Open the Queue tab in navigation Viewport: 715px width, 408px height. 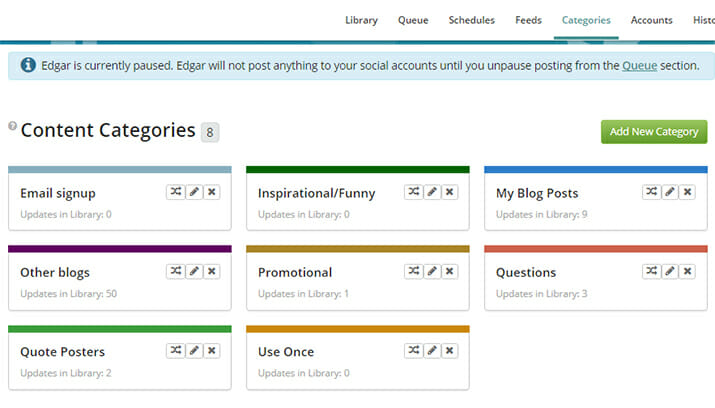(413, 20)
